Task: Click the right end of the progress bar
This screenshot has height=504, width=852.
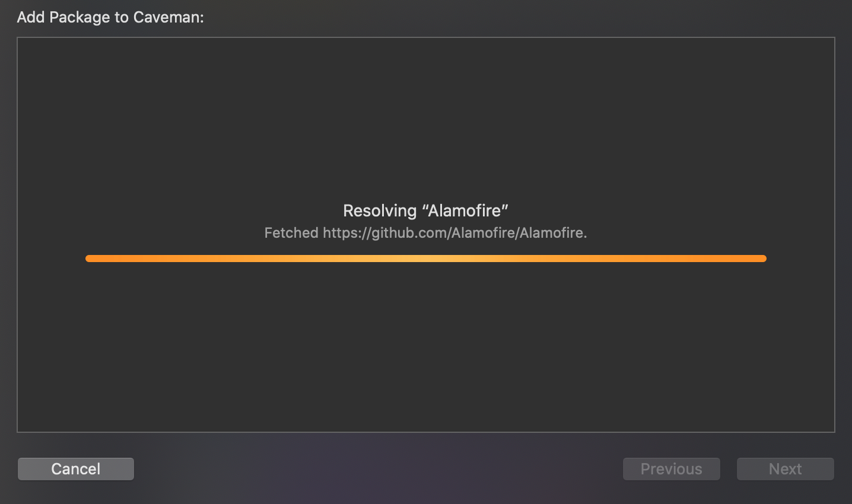Action: 763,259
